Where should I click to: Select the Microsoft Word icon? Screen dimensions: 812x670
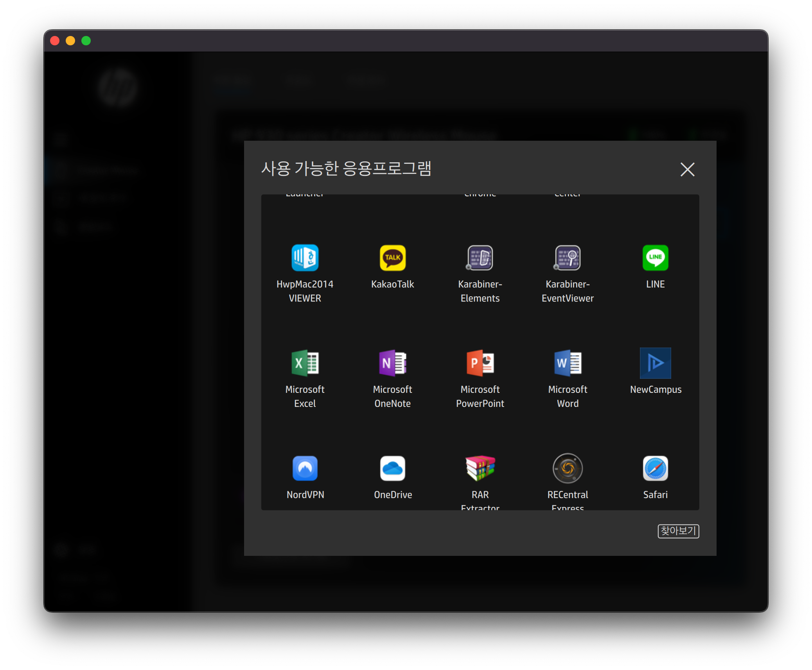click(x=568, y=363)
